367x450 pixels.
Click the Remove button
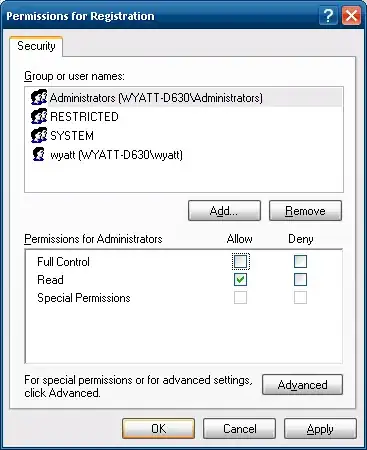(305, 211)
